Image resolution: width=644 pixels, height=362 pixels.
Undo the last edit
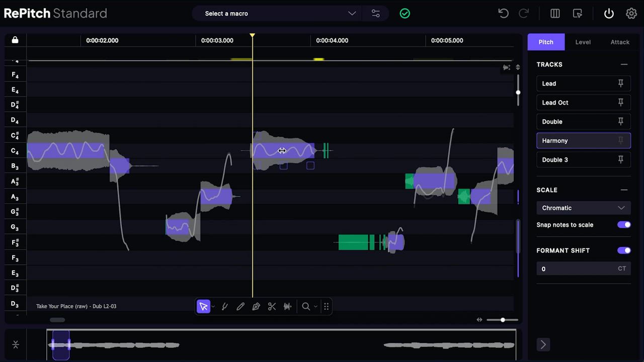[503, 14]
